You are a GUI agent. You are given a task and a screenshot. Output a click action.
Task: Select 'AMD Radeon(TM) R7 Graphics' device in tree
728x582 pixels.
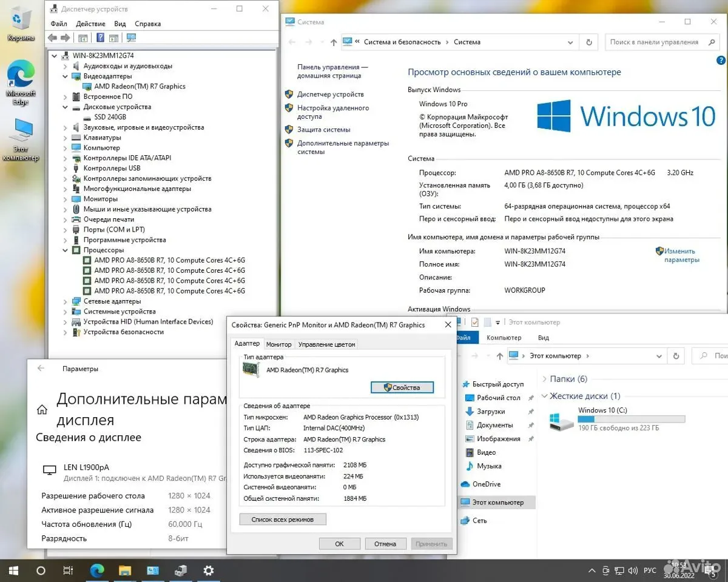tap(140, 86)
